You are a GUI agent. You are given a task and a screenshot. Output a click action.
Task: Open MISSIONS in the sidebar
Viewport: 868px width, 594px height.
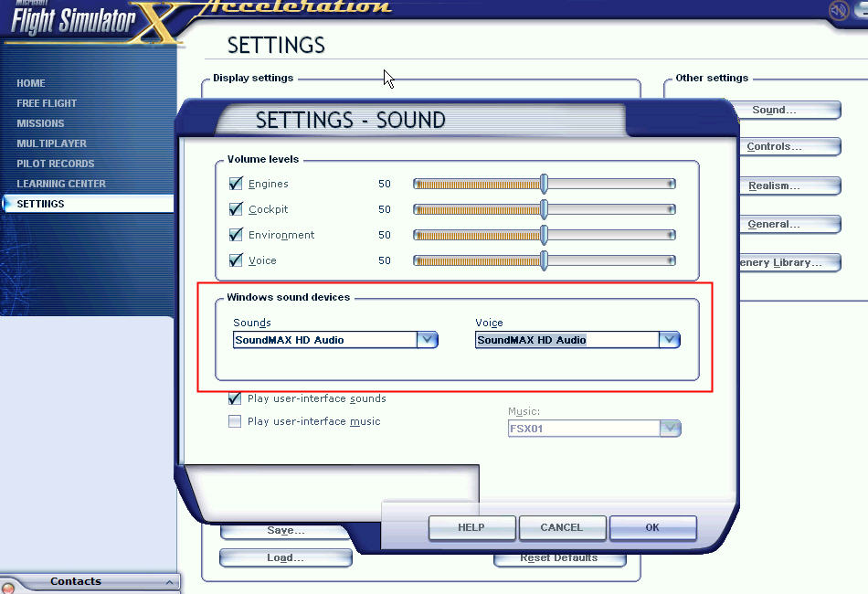[x=40, y=123]
